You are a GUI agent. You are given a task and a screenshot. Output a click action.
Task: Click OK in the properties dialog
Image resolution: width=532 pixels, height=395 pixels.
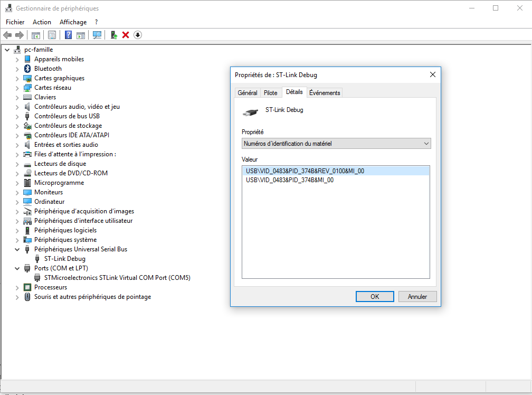point(375,297)
